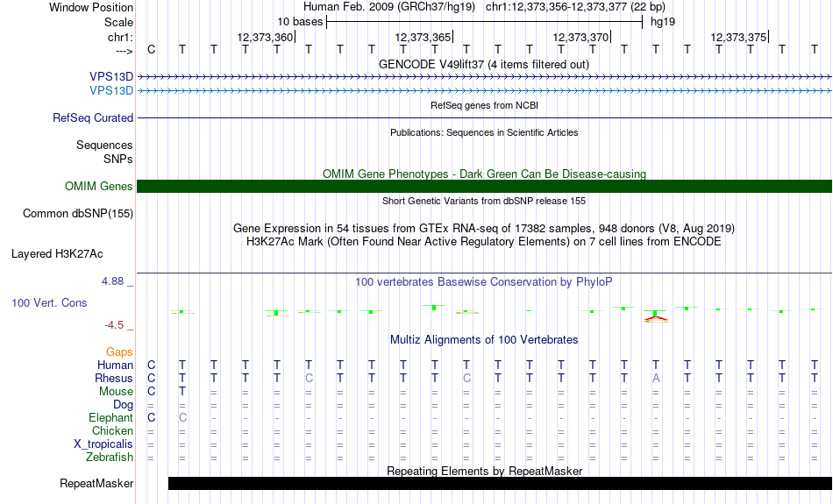The image size is (833, 504).
Task: Click the 12,373,360 position marker
Action: 266,37
